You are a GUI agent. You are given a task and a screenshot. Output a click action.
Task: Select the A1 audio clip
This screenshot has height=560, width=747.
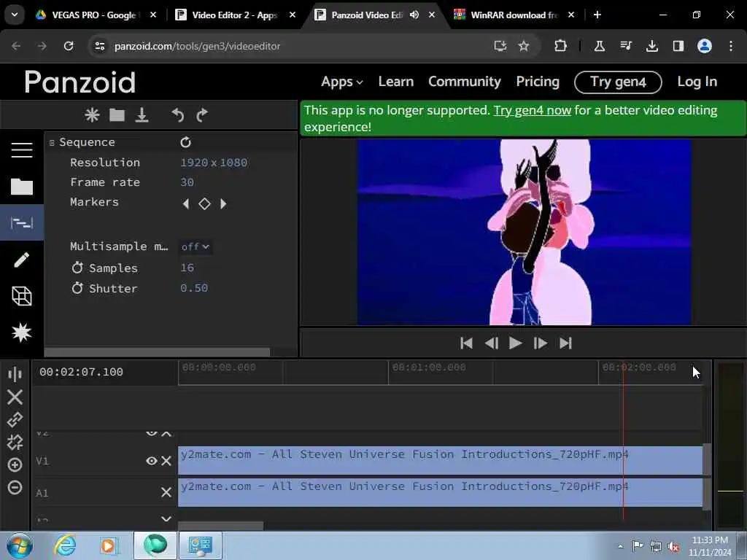click(440, 492)
